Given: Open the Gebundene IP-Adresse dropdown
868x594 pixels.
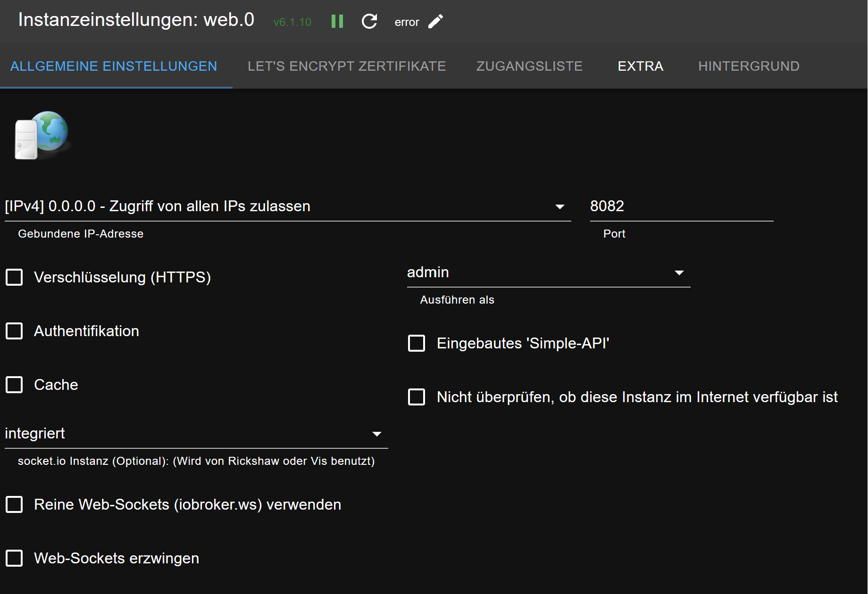Looking at the screenshot, I should click(x=288, y=206).
